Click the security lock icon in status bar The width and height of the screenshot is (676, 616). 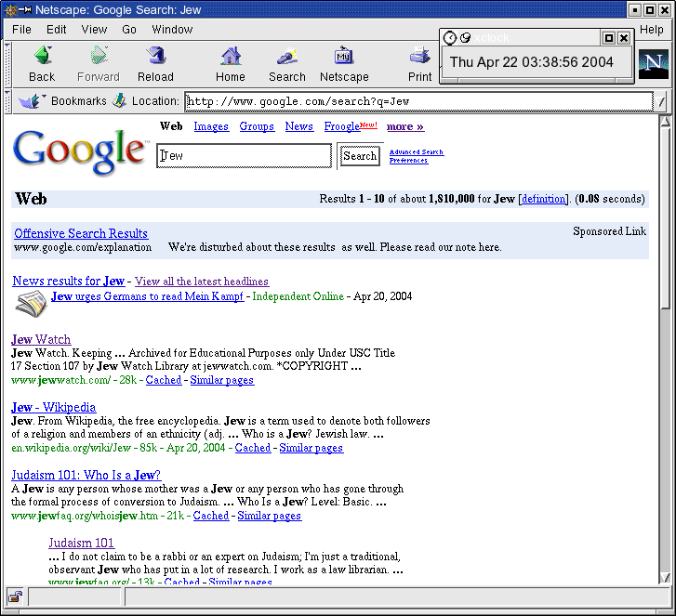15,596
